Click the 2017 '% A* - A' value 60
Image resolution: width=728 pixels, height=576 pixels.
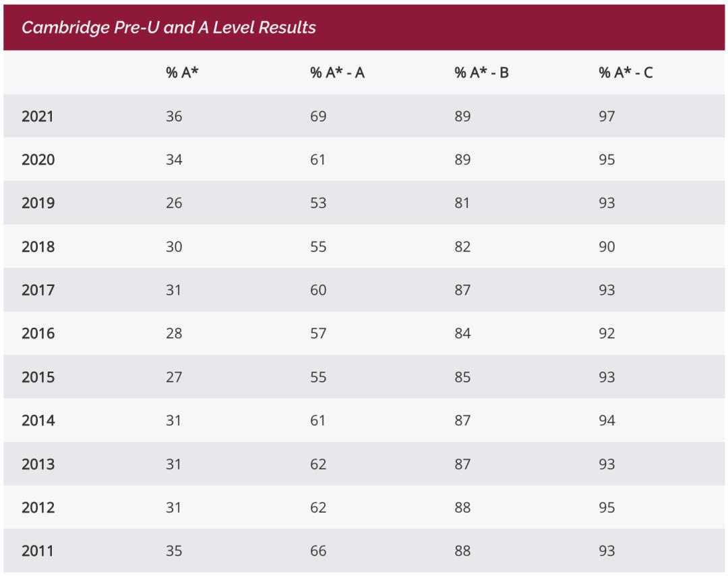[x=318, y=290]
